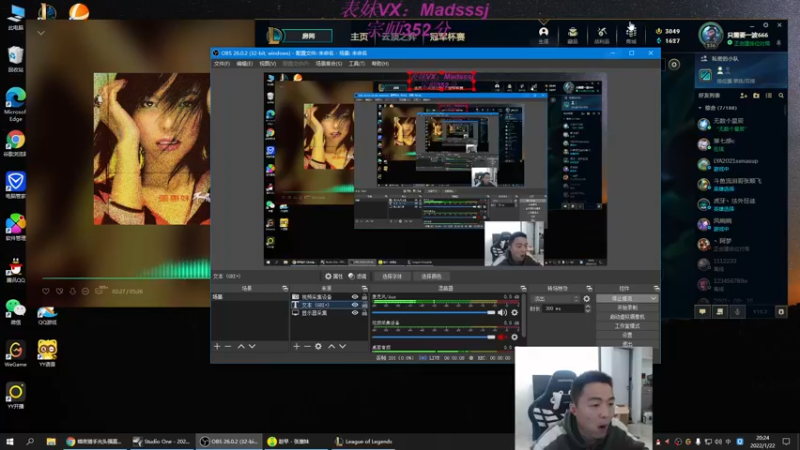Open the Collection (藏品) icon in League client
This screenshot has width=800, height=450.
point(572,35)
